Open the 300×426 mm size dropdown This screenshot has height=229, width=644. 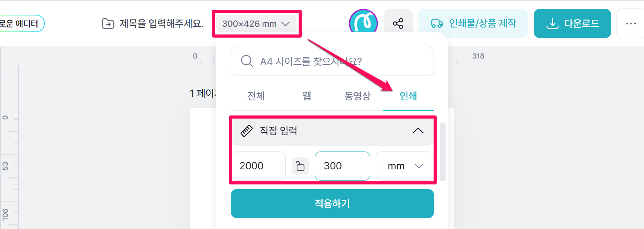pyautogui.click(x=256, y=24)
